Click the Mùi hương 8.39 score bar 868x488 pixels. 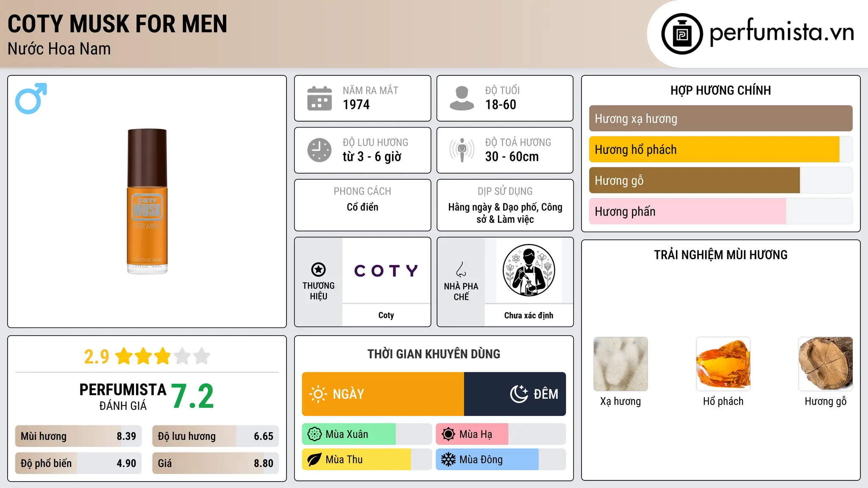pyautogui.click(x=78, y=436)
